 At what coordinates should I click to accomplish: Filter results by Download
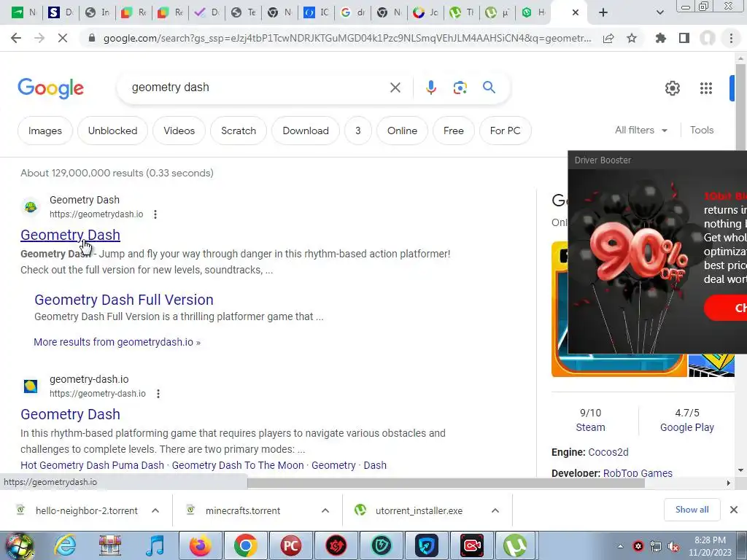(306, 131)
